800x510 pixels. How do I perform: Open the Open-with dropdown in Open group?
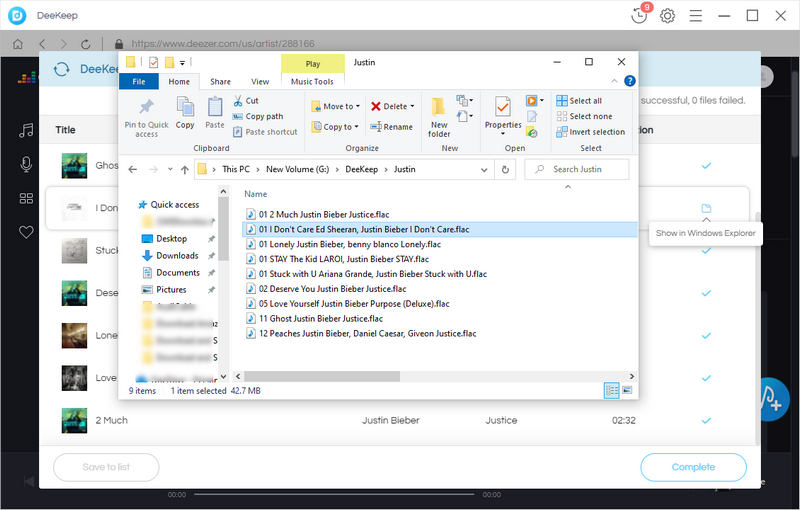click(542, 100)
